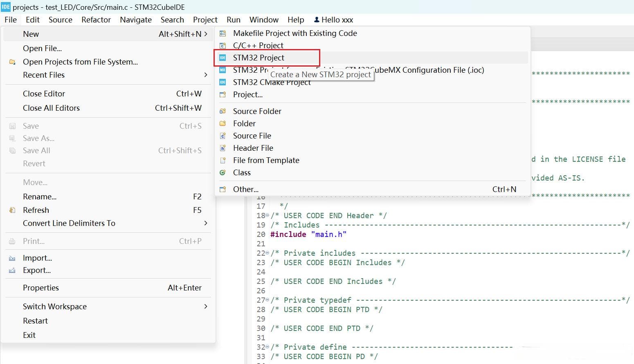This screenshot has height=364, width=634.
Task: Open the Project menu
Action: click(x=205, y=20)
